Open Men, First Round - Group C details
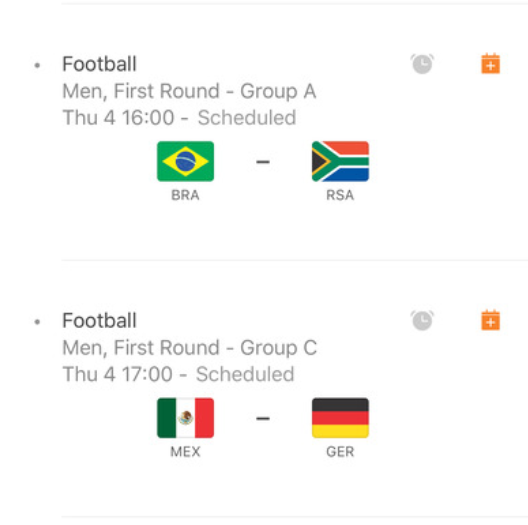 tap(190, 348)
